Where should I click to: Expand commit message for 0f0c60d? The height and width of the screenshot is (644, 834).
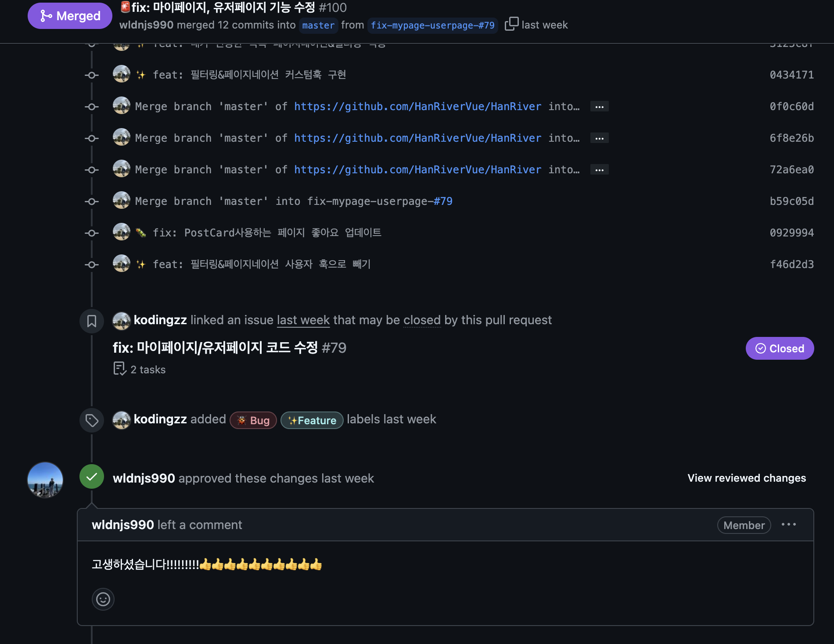coord(599,107)
